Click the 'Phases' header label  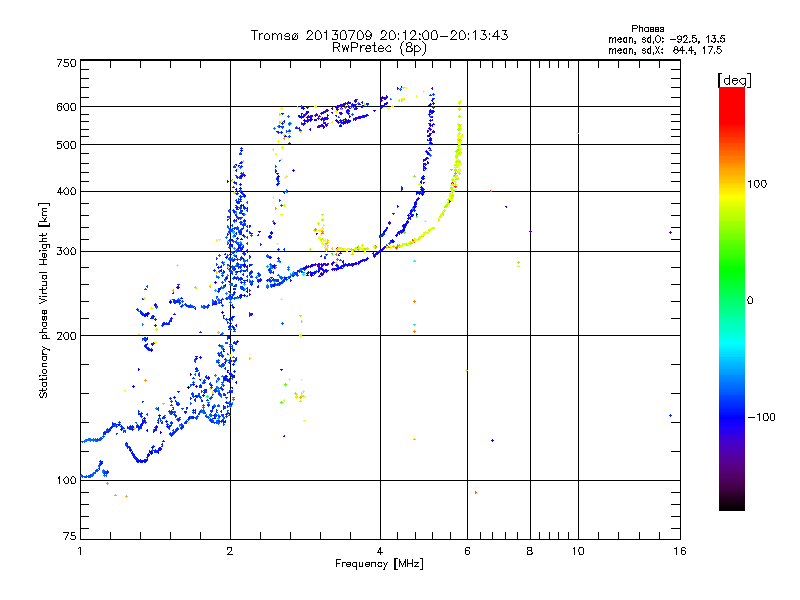647,29
